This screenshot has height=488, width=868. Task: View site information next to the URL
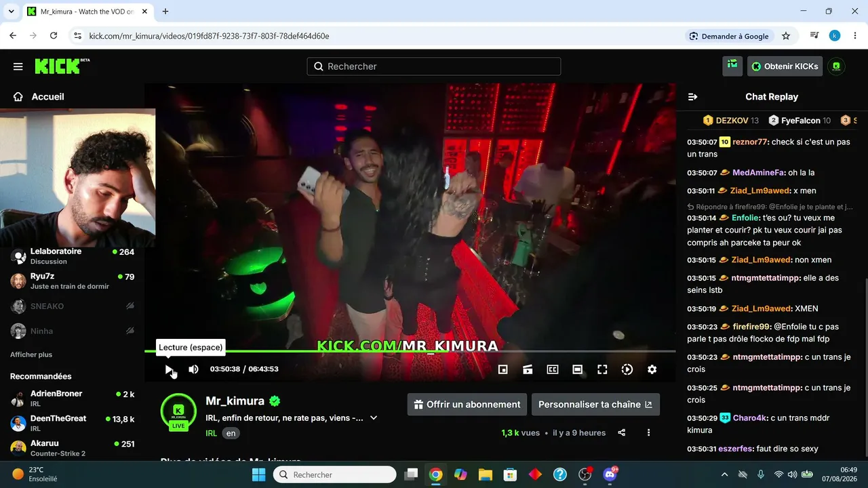77,36
